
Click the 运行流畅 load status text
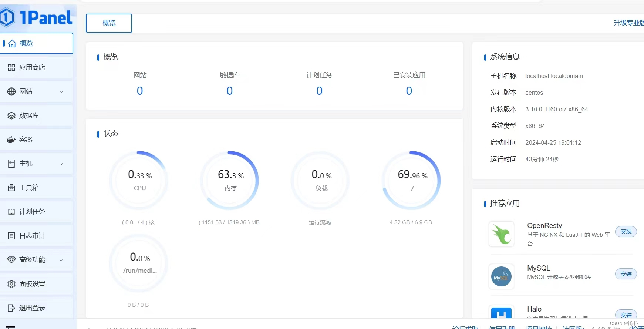(x=320, y=222)
